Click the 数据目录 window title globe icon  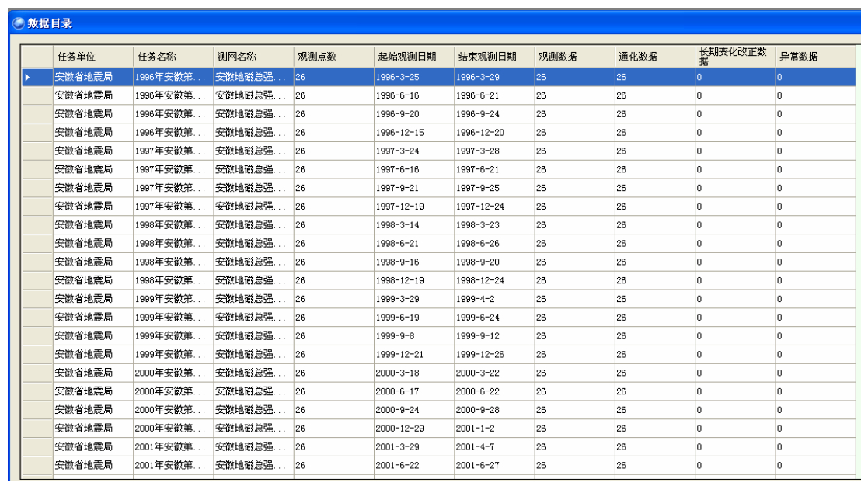[19, 23]
